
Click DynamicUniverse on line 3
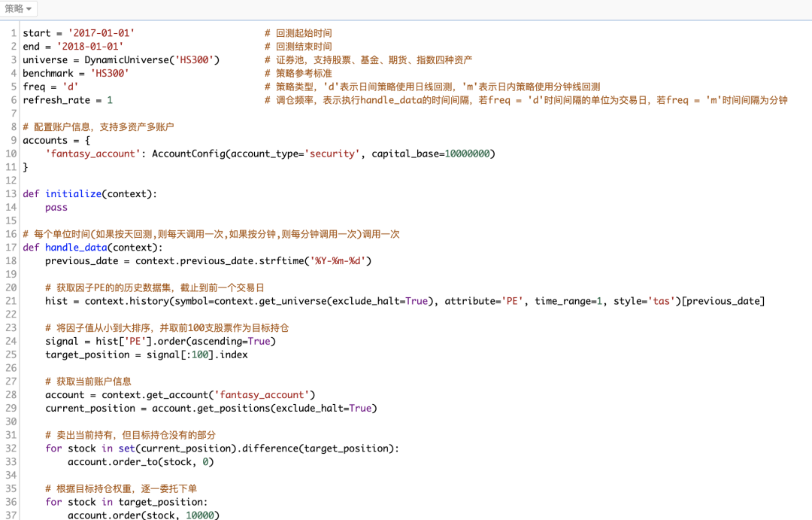point(127,60)
